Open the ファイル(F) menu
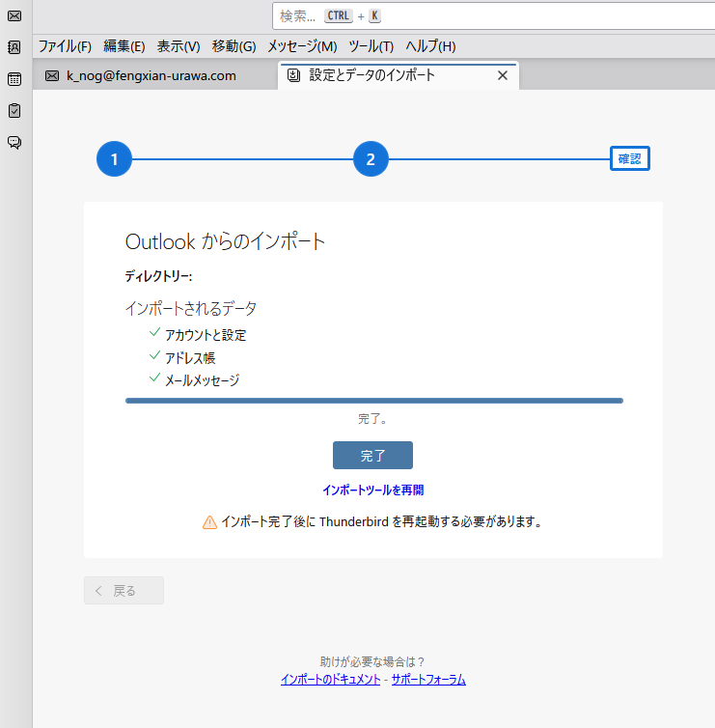The height and width of the screenshot is (728, 715). pyautogui.click(x=65, y=46)
